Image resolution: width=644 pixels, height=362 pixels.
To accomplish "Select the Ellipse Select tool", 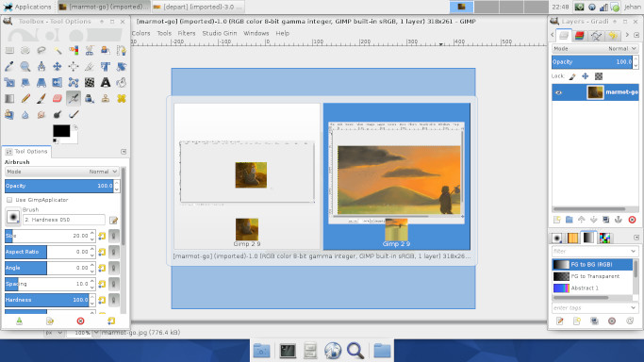I will pos(25,51).
